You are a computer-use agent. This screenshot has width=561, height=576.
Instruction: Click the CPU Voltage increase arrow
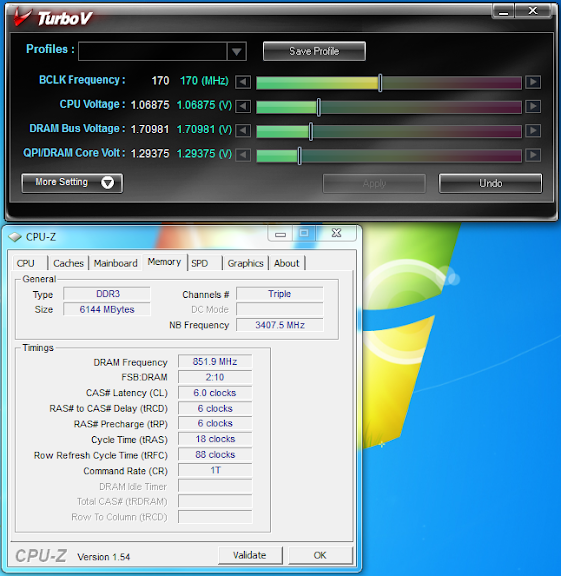pos(533,107)
